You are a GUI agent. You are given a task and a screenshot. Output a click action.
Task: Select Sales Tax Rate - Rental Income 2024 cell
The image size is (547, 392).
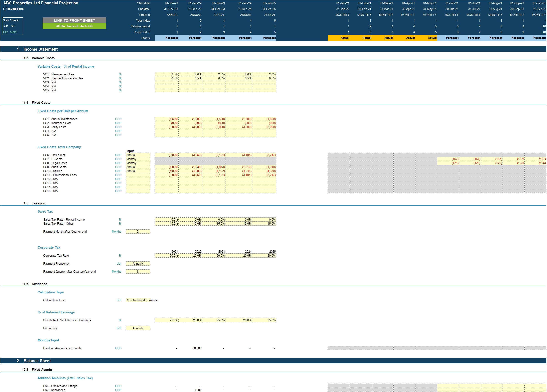tap(238, 219)
